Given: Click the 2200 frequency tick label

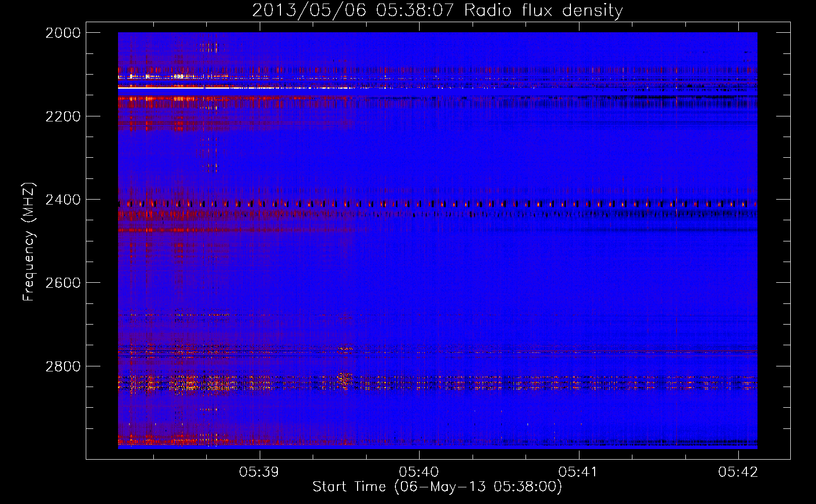Looking at the screenshot, I should (63, 116).
